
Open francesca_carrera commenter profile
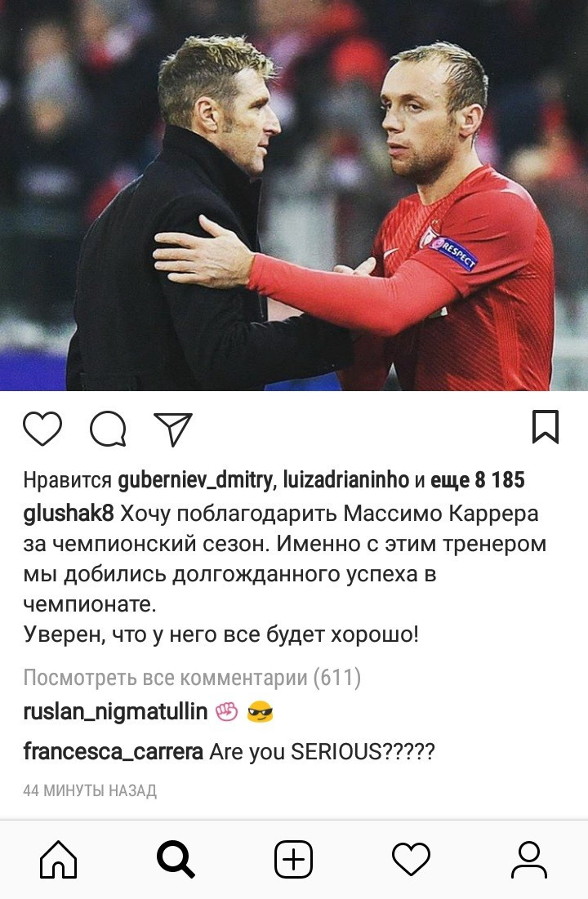click(113, 751)
